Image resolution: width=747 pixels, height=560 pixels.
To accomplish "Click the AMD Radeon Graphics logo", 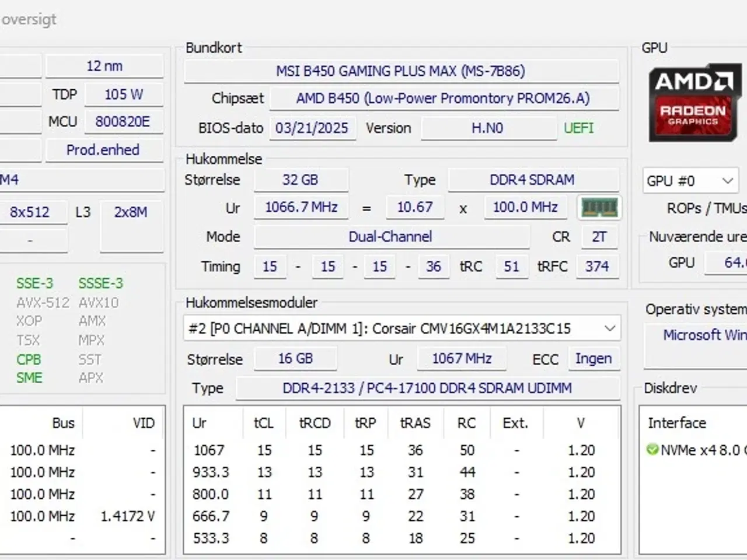I will (694, 103).
